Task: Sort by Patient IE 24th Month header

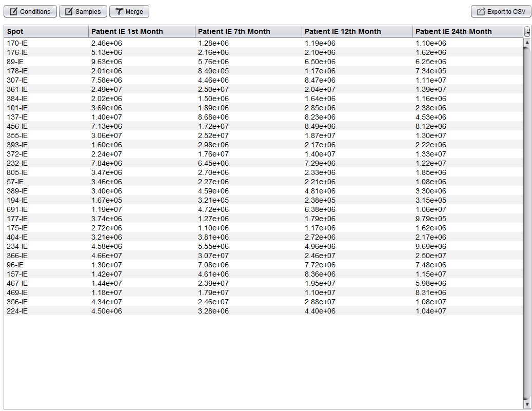Action: coord(467,31)
